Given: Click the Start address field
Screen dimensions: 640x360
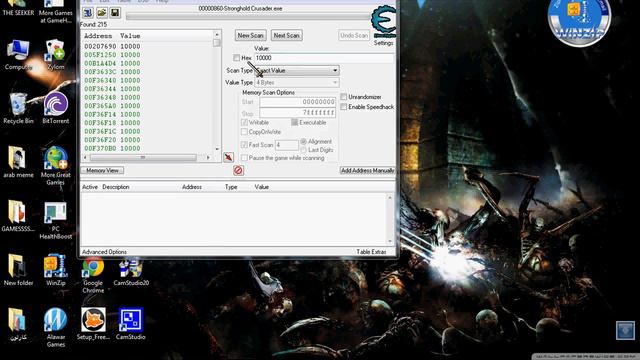Looking at the screenshot, I should click(x=298, y=102).
